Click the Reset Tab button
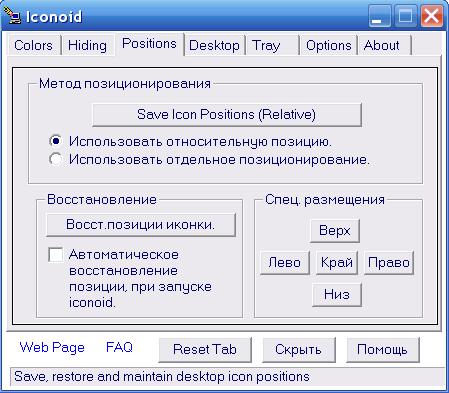The image size is (449, 393). pyautogui.click(x=205, y=350)
